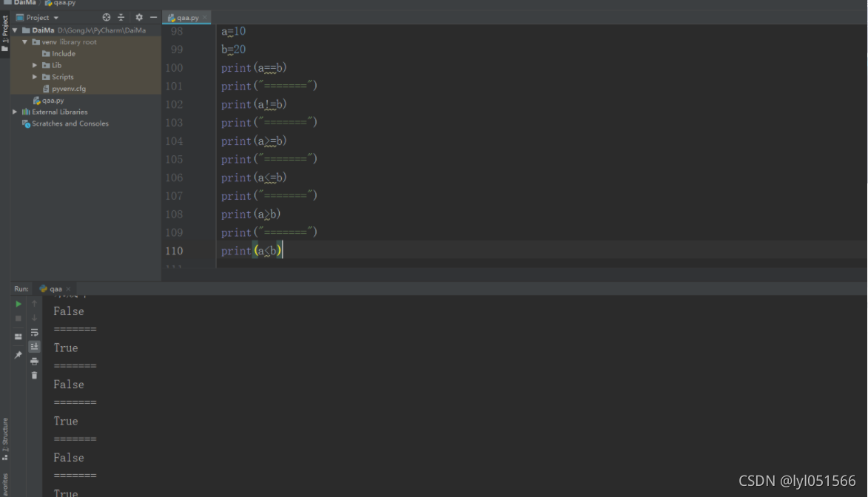
Task: Toggle scroll to end of output
Action: click(34, 346)
